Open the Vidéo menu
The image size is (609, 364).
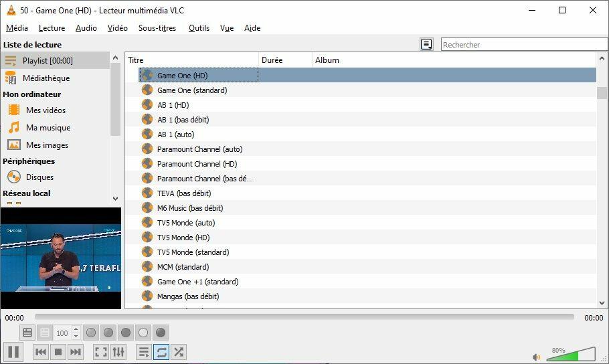click(118, 28)
